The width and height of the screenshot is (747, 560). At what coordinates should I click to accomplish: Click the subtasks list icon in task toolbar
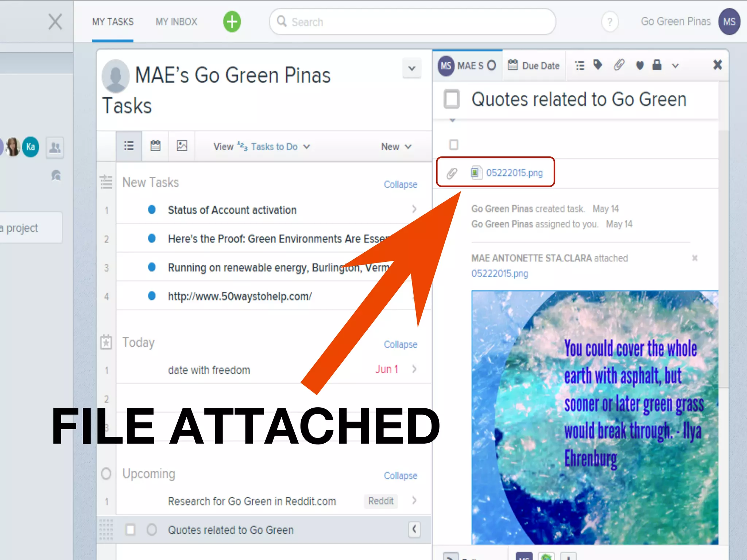pyautogui.click(x=580, y=66)
